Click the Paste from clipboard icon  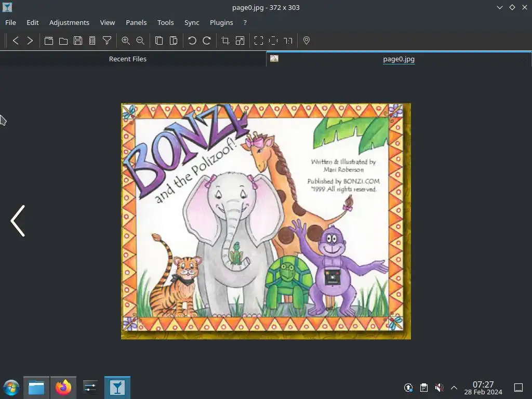pyautogui.click(x=174, y=41)
